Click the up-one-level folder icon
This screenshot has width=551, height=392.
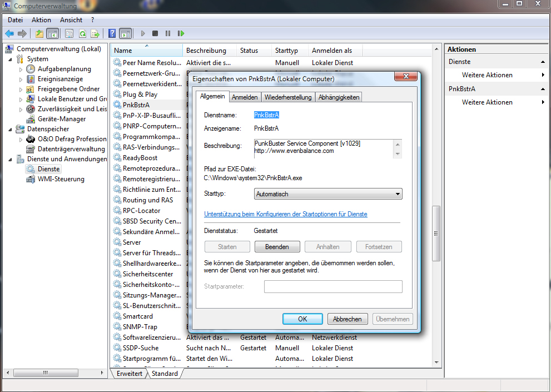[x=39, y=33]
